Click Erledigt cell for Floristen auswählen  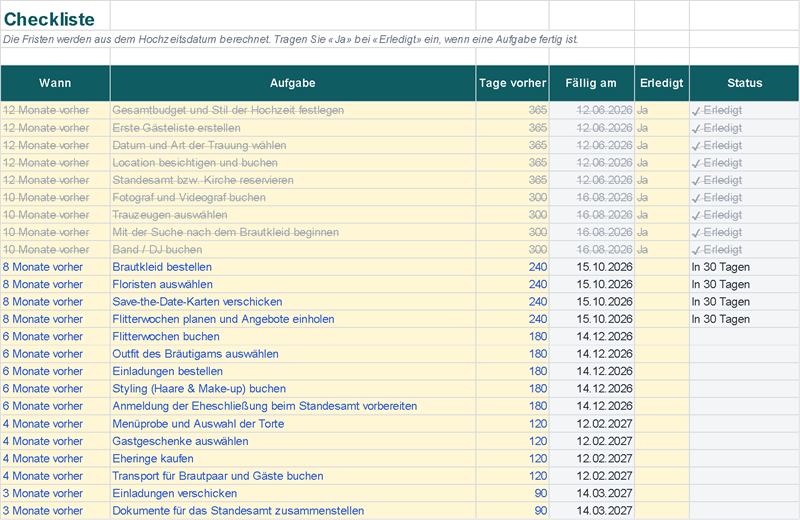662,284
